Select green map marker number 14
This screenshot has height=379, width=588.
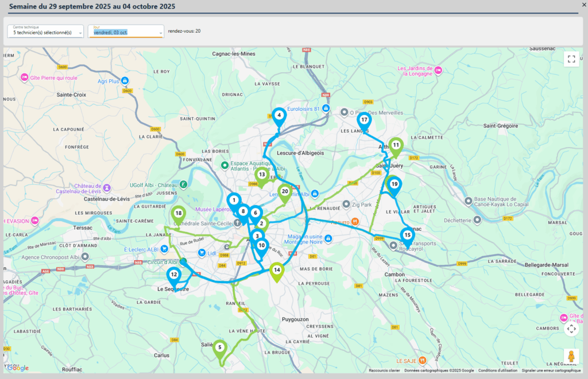tap(277, 270)
